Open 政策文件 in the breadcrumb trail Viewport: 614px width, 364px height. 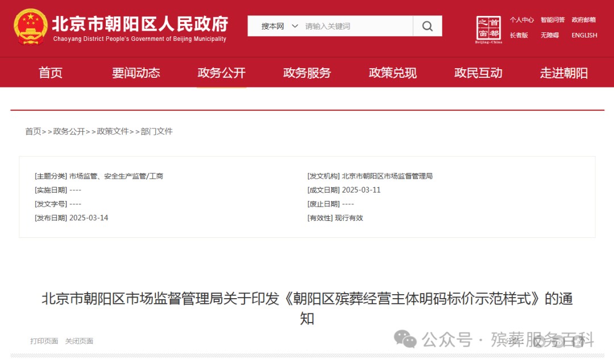pos(112,131)
